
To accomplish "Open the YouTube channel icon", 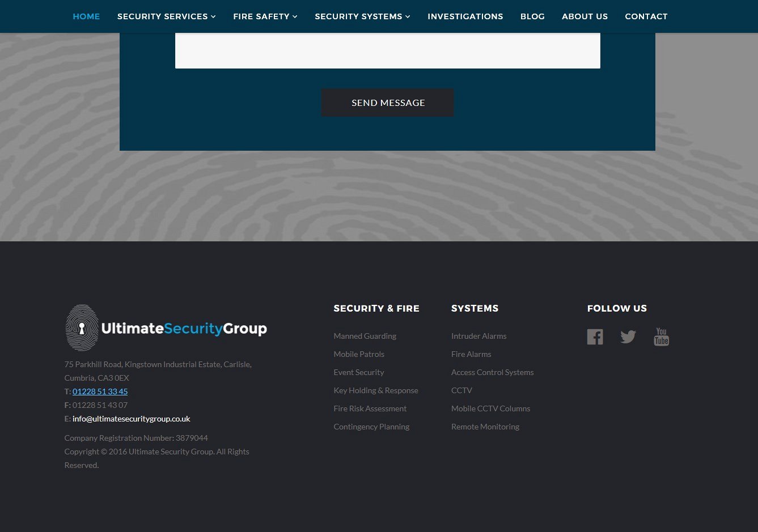I will pyautogui.click(x=661, y=337).
